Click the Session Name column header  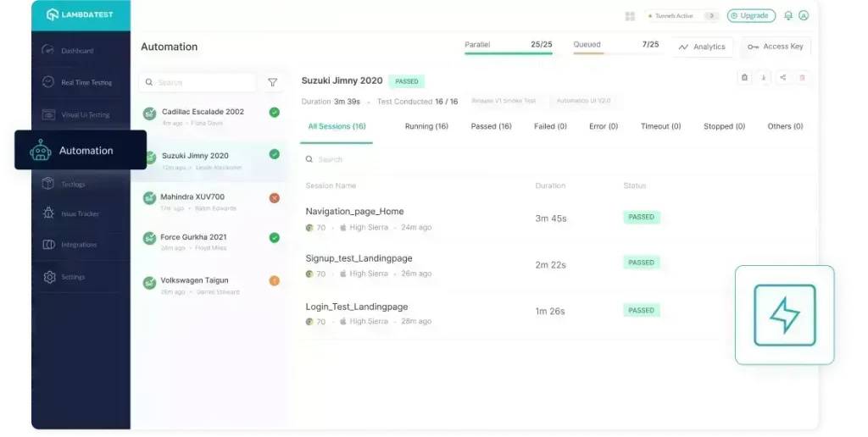coord(331,185)
